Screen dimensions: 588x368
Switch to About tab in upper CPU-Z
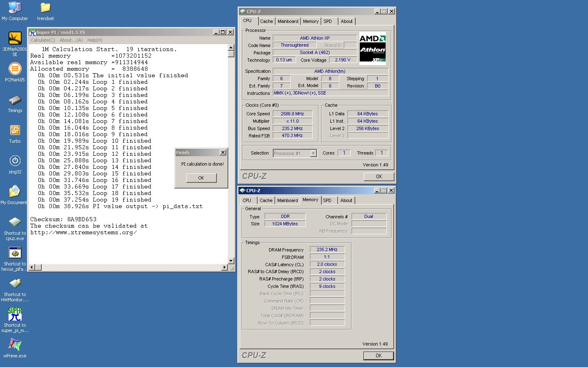click(347, 21)
